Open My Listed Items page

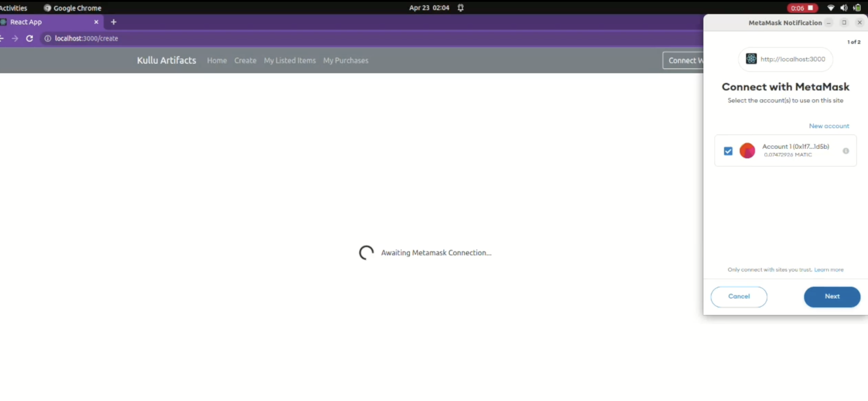pyautogui.click(x=290, y=60)
